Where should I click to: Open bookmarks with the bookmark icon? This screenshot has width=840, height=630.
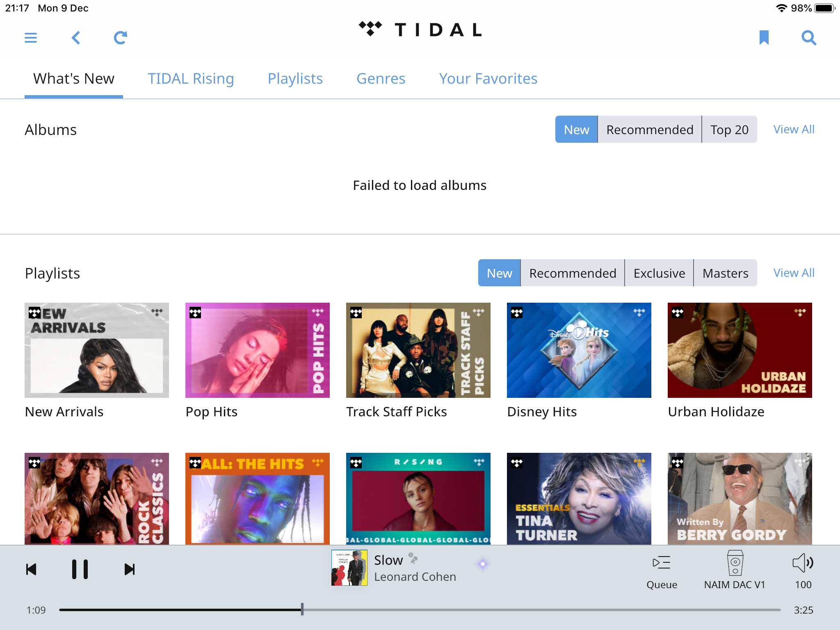click(x=764, y=38)
